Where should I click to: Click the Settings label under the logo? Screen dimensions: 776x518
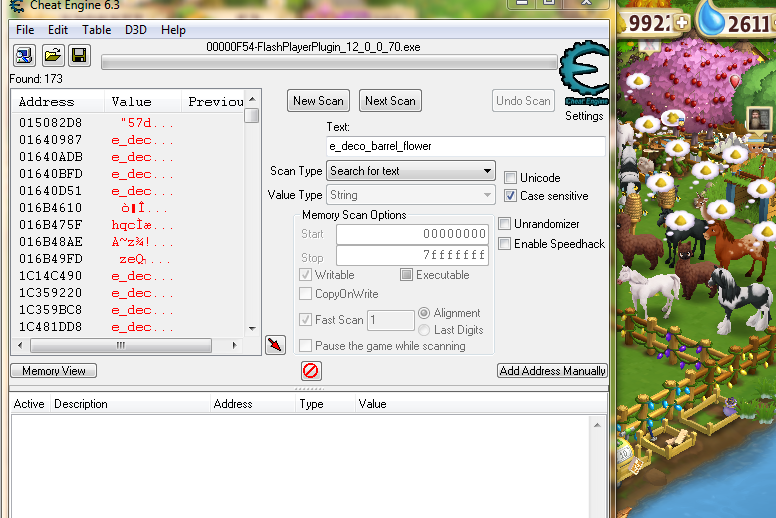click(x=584, y=116)
